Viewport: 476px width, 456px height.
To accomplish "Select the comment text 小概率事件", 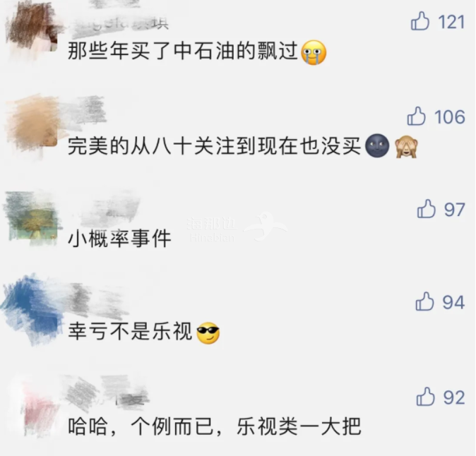I will click(119, 239).
